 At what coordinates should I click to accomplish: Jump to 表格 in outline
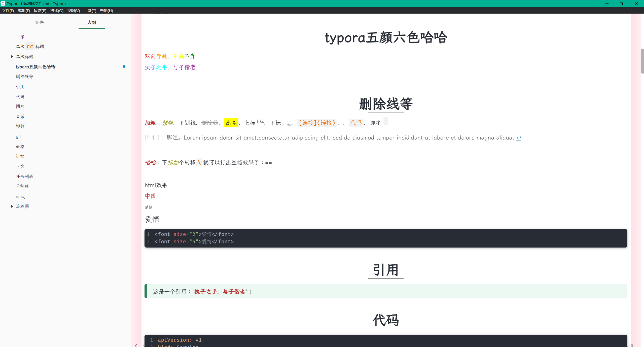coord(20,147)
